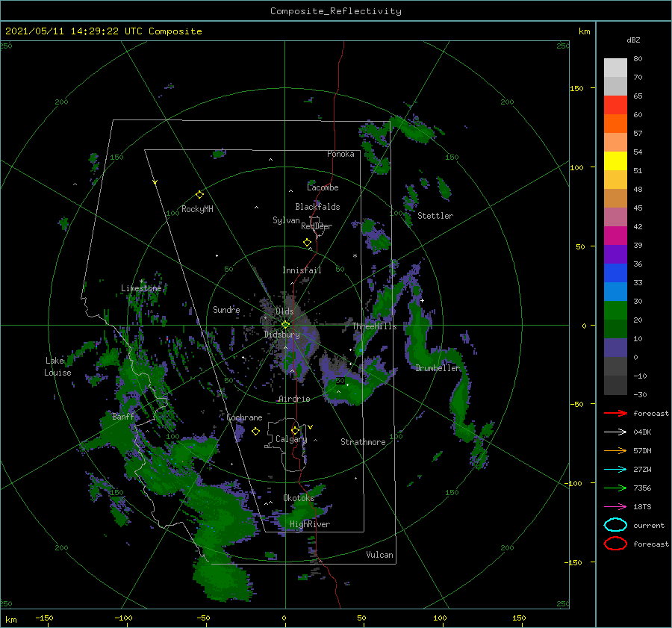Click the Drumheller label
Viewport: 672px width, 628px height.
pyautogui.click(x=438, y=368)
